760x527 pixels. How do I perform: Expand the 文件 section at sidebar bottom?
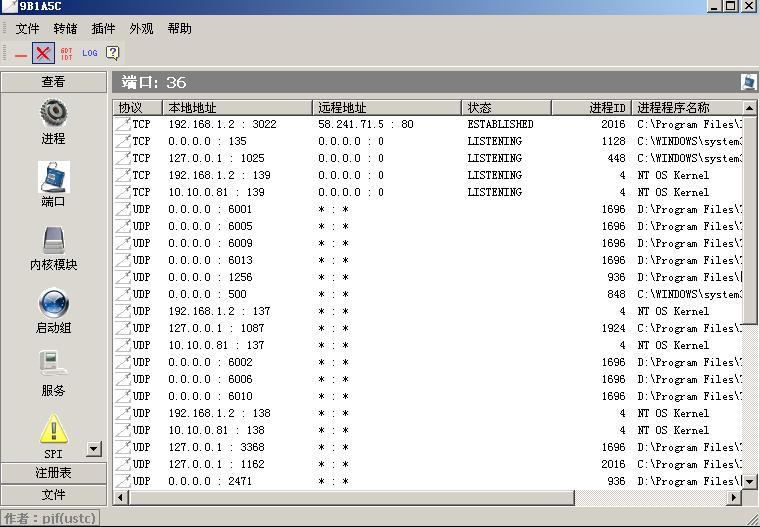click(x=53, y=495)
